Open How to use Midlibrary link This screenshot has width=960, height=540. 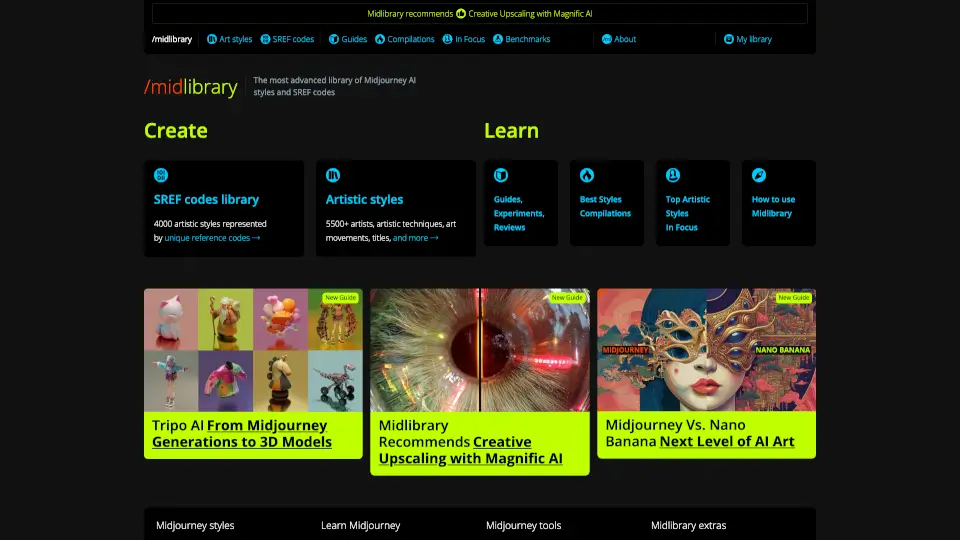click(773, 206)
